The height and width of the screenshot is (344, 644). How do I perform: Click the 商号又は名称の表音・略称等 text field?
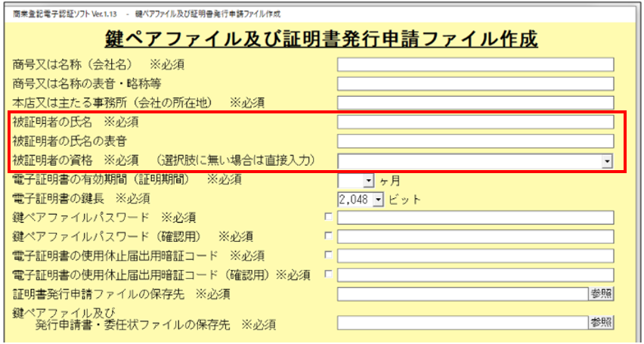pyautogui.click(x=475, y=83)
